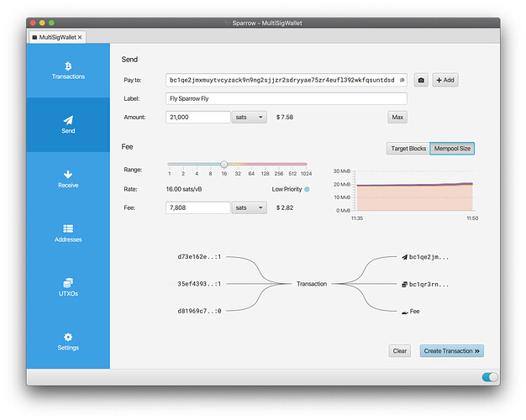The height and width of the screenshot is (420, 526).
Task: Click the 16.00 sats/vB rate value
Action: click(x=184, y=189)
